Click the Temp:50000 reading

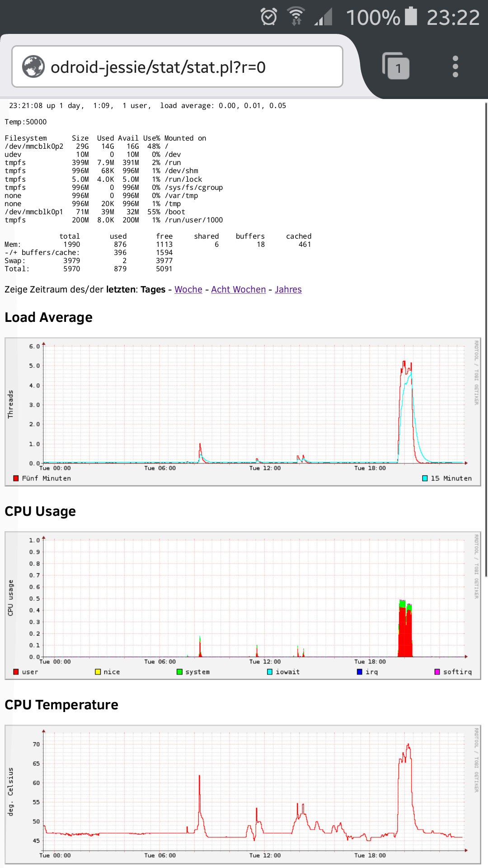click(x=26, y=122)
